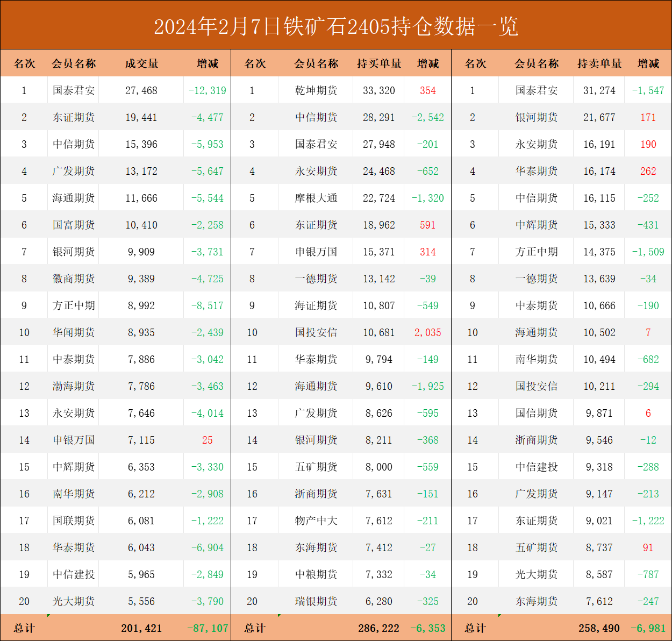Click 瑞银期货 member name
Viewport: 672px width, 641px height.
tap(316, 601)
